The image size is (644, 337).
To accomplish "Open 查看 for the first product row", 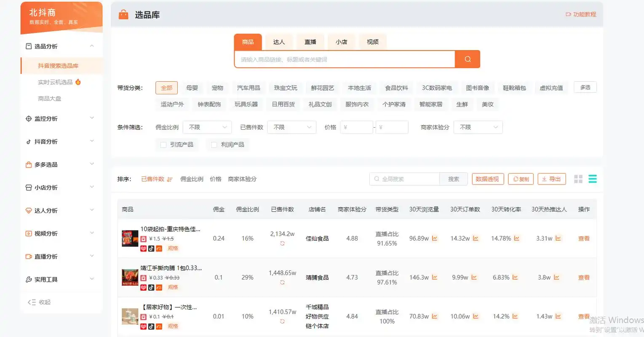I will 583,238.
